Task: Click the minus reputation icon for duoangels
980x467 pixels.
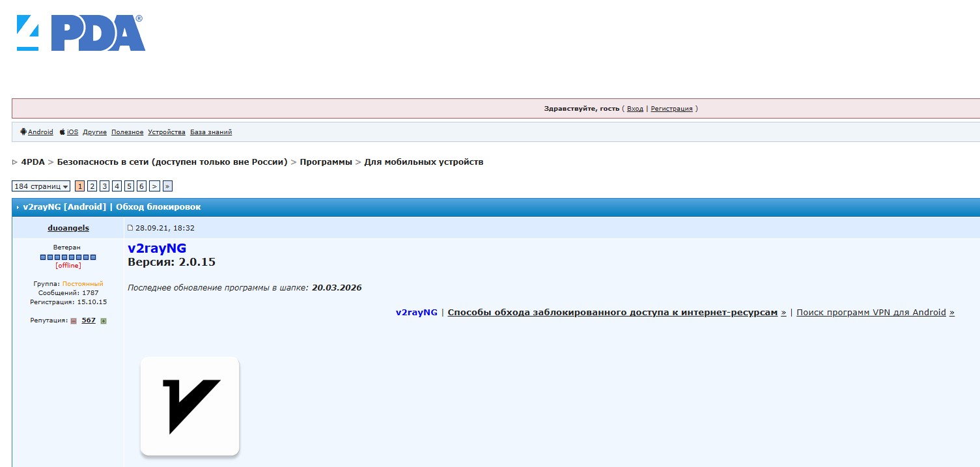Action: click(74, 320)
